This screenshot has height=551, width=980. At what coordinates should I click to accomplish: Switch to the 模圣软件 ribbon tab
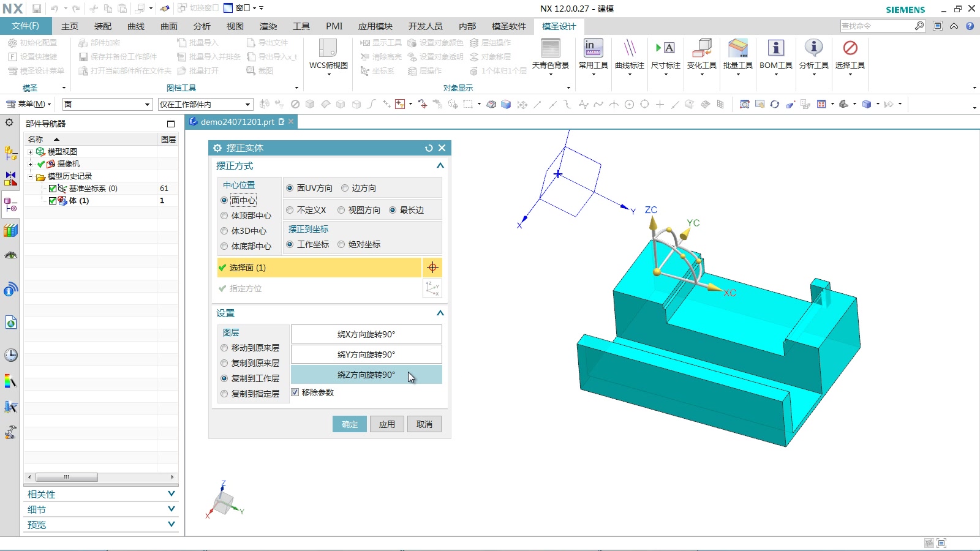click(509, 26)
